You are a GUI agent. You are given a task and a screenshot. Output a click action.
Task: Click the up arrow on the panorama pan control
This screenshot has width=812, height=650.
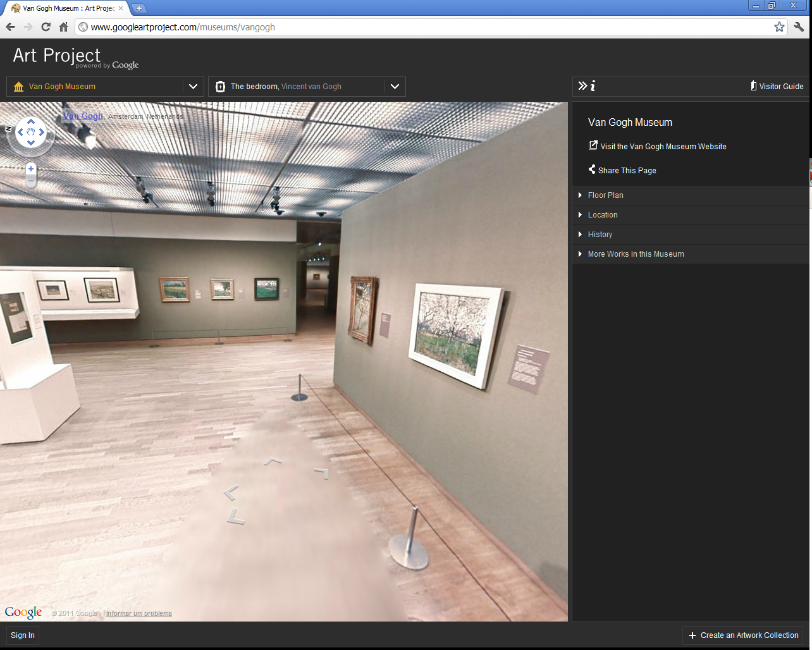(x=30, y=122)
